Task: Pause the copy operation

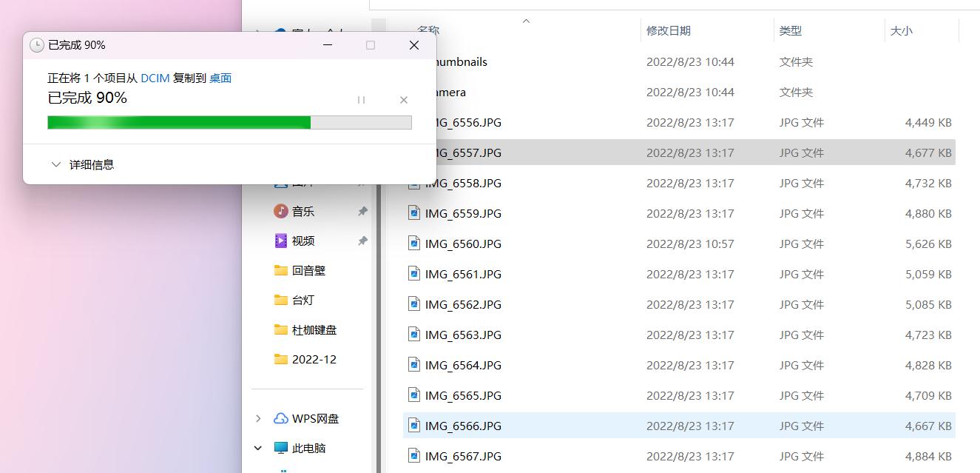Action: tap(361, 100)
